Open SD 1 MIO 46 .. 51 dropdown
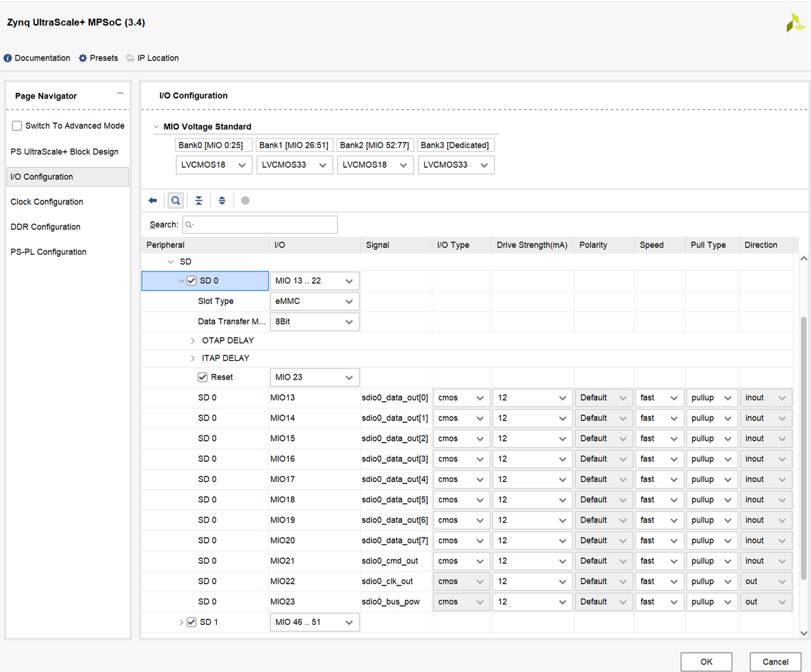The width and height of the screenshot is (811, 672). [x=314, y=622]
